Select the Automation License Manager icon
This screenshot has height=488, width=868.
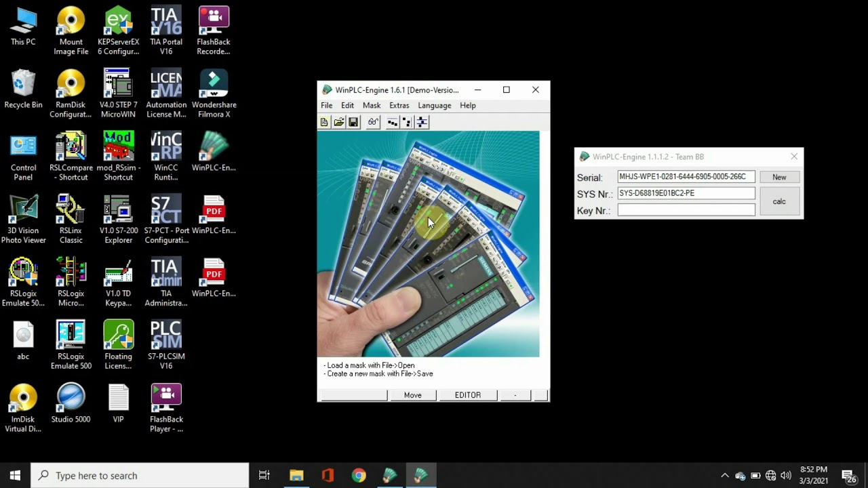(166, 94)
